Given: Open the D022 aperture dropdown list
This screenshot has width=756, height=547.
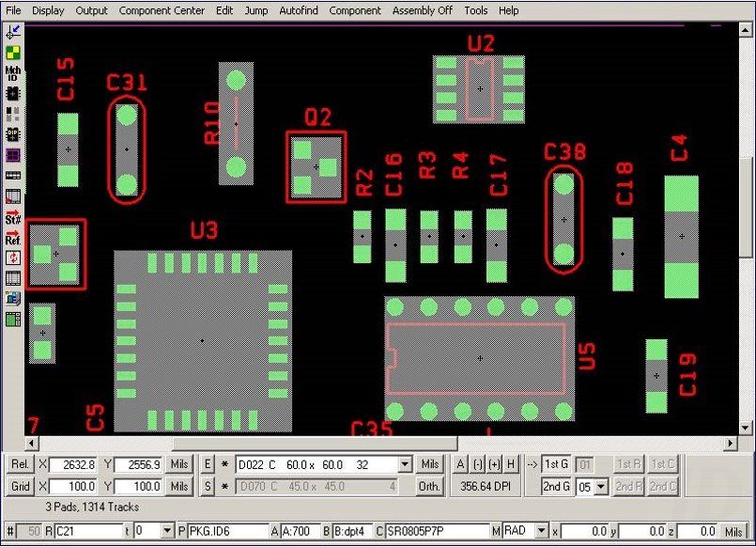Looking at the screenshot, I should (x=405, y=464).
